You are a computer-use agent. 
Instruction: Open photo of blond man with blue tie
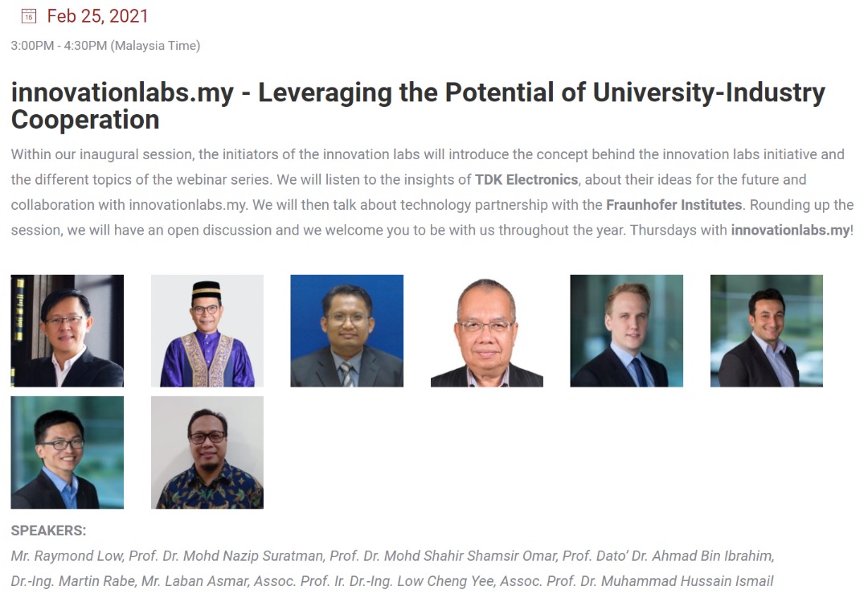626,330
